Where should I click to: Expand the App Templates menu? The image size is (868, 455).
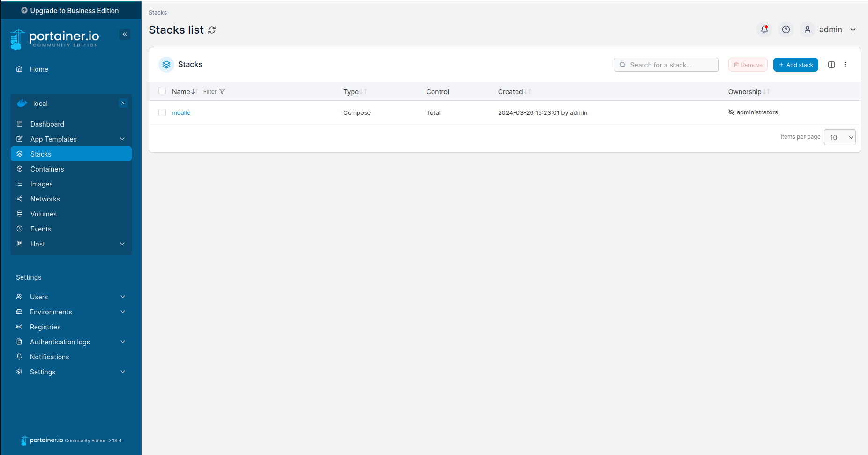(x=53, y=139)
